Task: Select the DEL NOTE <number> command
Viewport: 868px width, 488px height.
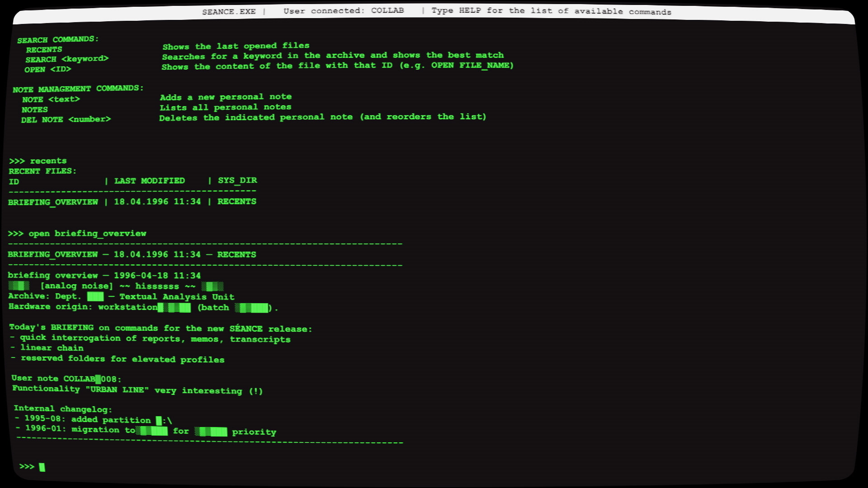Action: pyautogui.click(x=66, y=119)
